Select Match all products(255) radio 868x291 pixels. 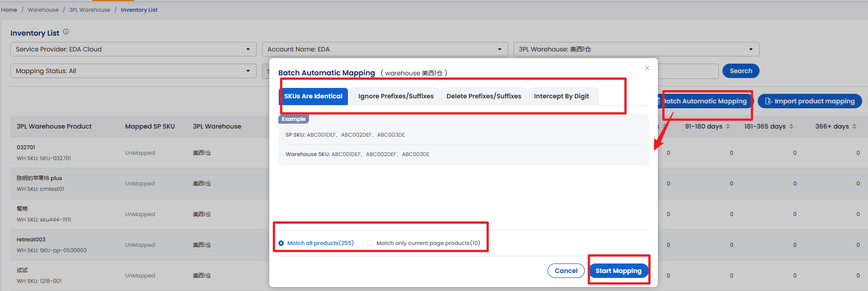(281, 243)
